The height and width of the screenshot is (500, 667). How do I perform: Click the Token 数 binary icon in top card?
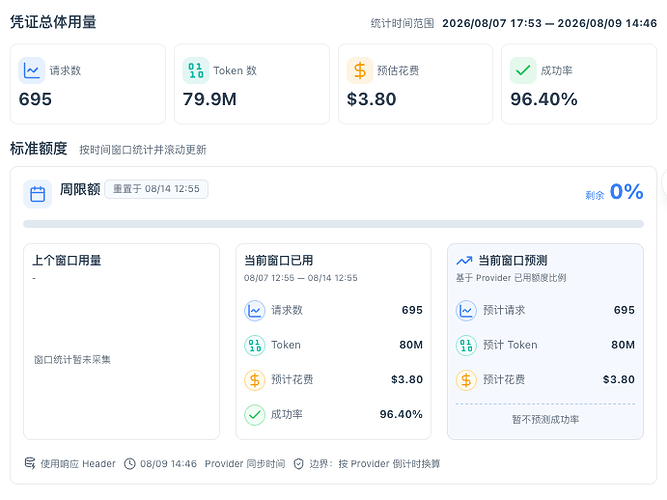coord(196,70)
